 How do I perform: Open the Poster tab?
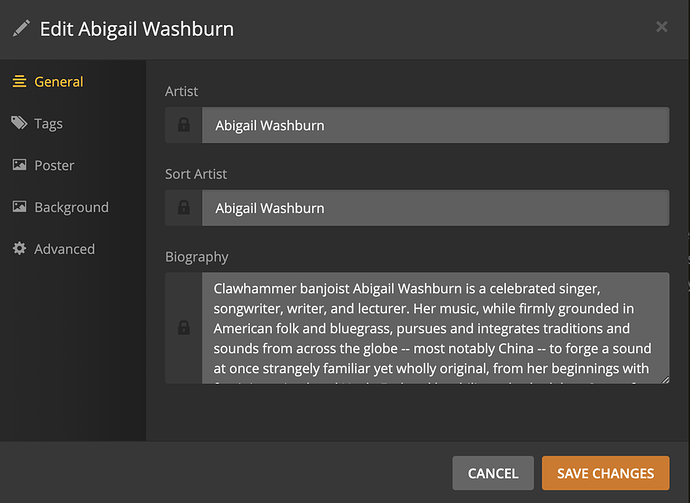54,165
